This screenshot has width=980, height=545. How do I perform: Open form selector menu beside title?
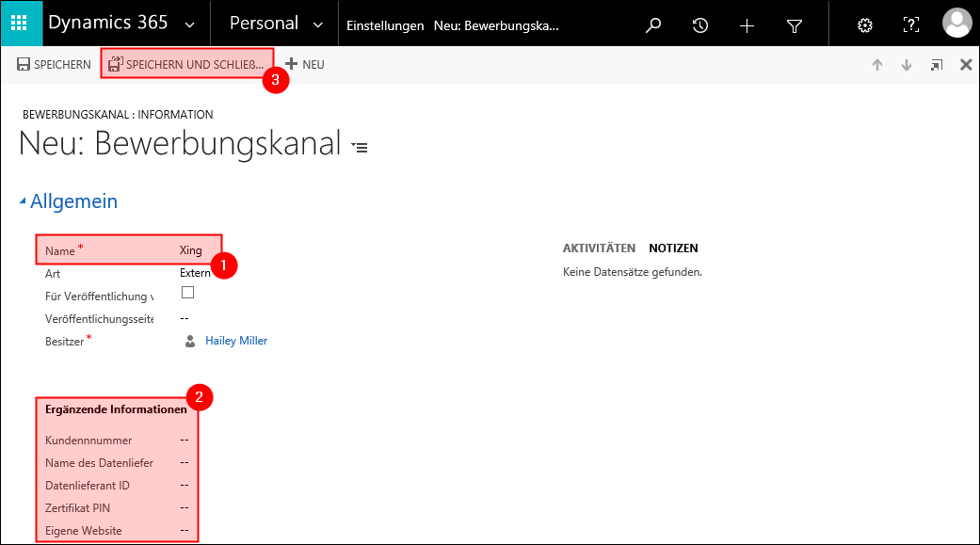359,147
